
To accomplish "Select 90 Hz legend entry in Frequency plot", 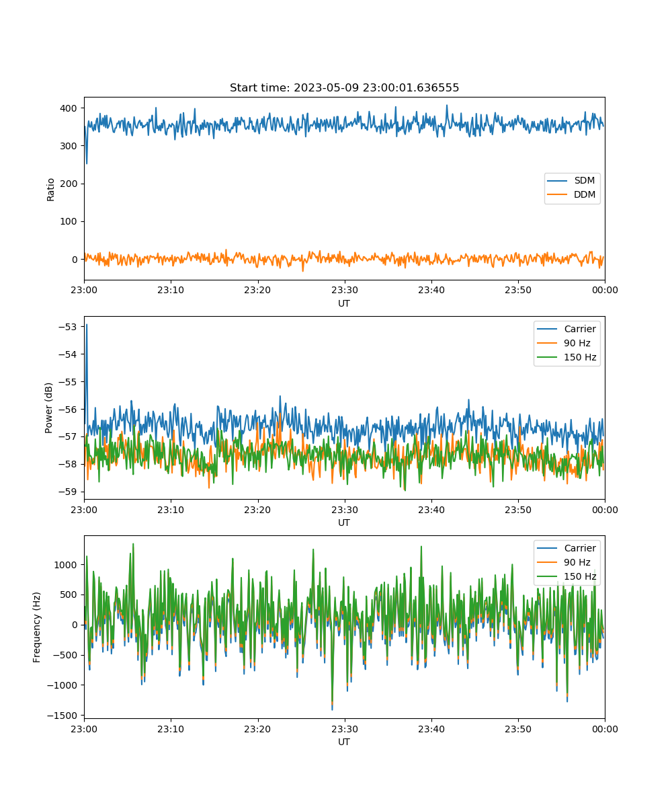I will pos(566,562).
